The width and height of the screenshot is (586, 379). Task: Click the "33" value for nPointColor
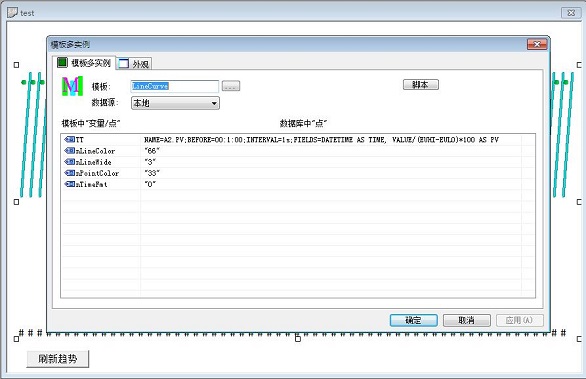coord(152,173)
